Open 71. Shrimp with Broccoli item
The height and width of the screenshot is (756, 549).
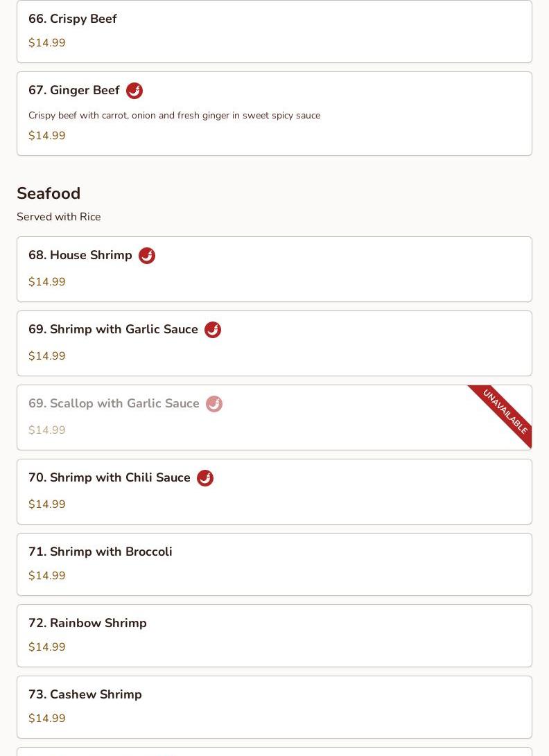tap(101, 552)
